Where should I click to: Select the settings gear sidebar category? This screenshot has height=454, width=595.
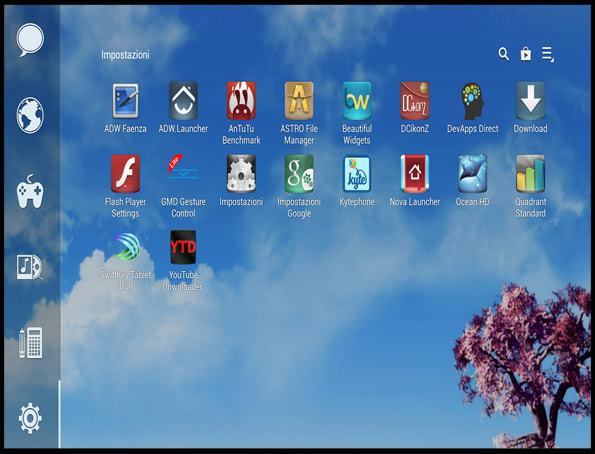pyautogui.click(x=30, y=419)
